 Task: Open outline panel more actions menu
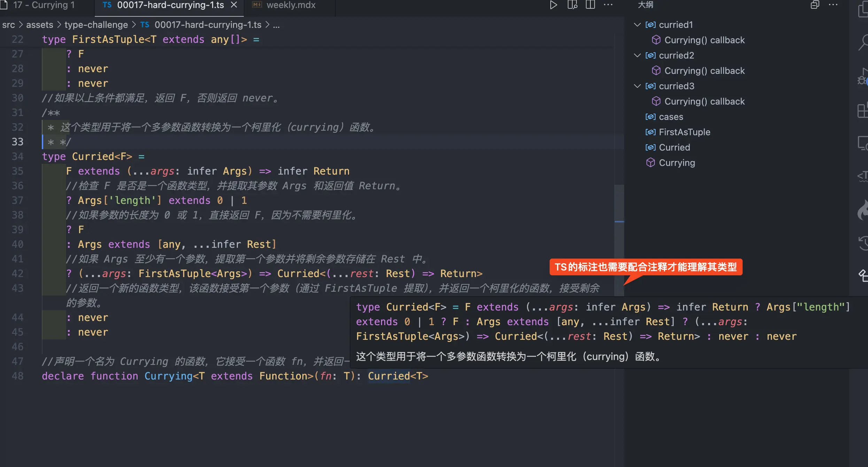[x=833, y=5]
